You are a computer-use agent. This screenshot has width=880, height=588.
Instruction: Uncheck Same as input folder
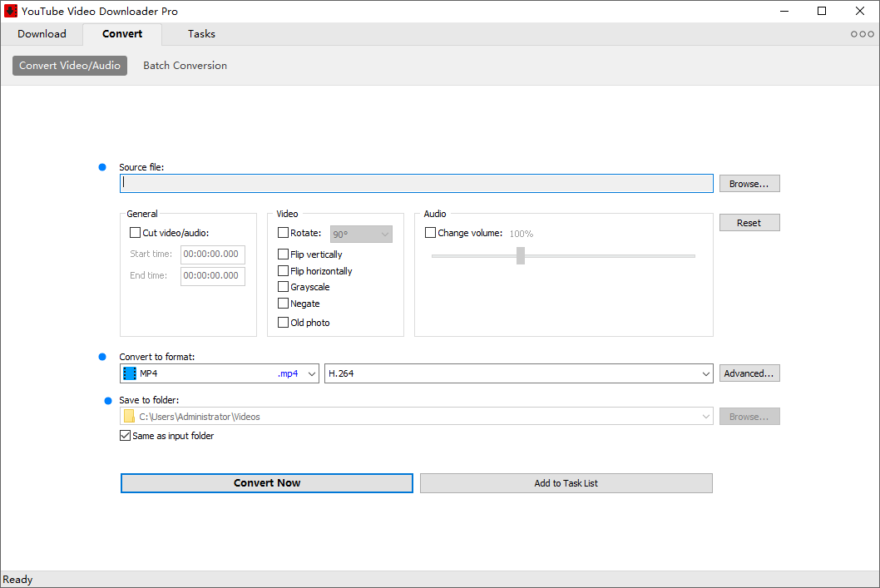coord(125,435)
